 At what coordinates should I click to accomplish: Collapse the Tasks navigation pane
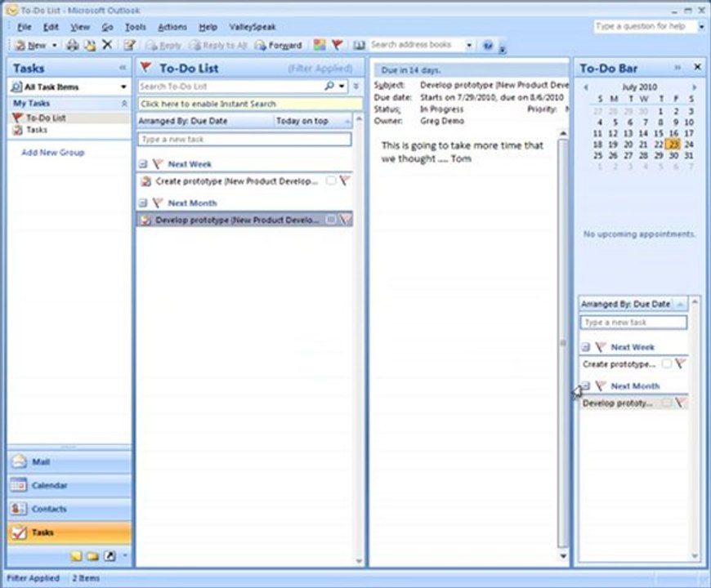(x=123, y=68)
